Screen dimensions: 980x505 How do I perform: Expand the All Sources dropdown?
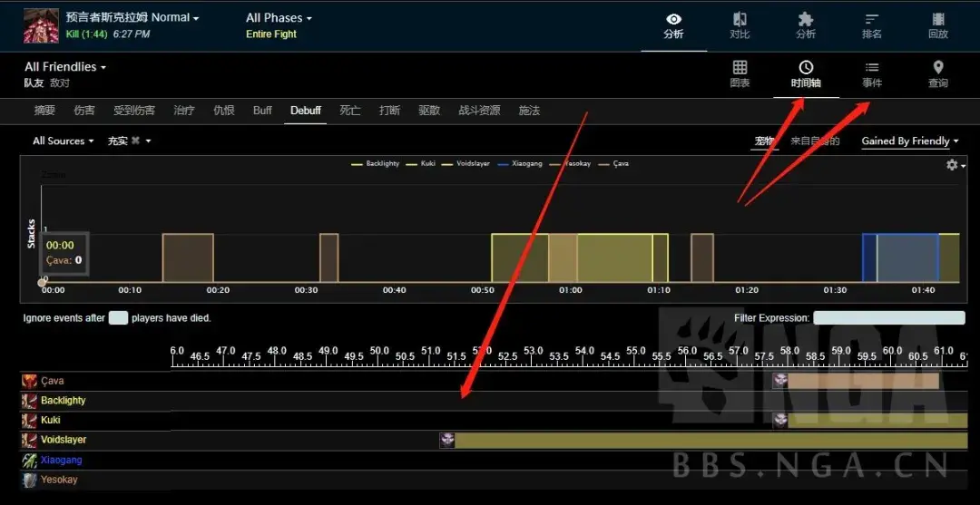(x=64, y=141)
